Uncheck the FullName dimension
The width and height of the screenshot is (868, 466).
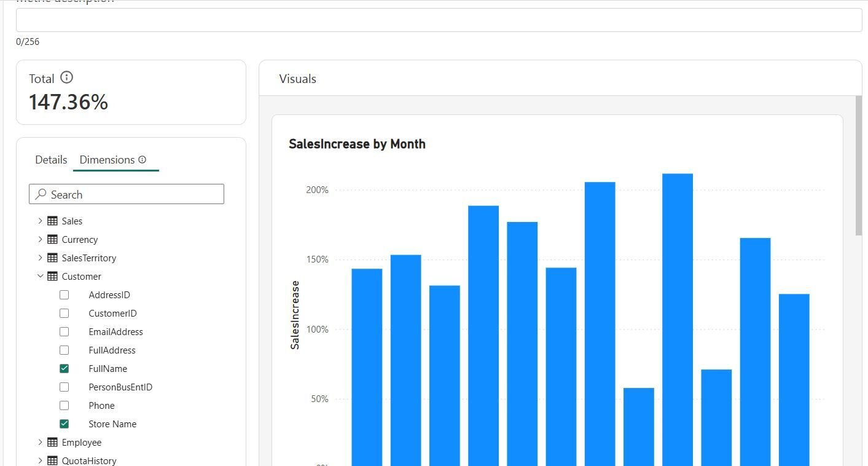coord(64,368)
